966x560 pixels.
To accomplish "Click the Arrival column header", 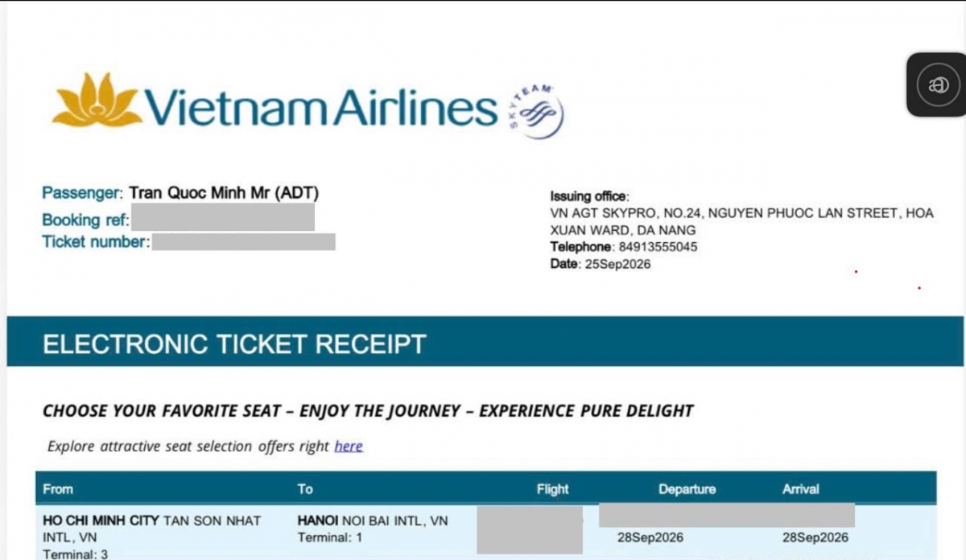I will click(x=801, y=489).
